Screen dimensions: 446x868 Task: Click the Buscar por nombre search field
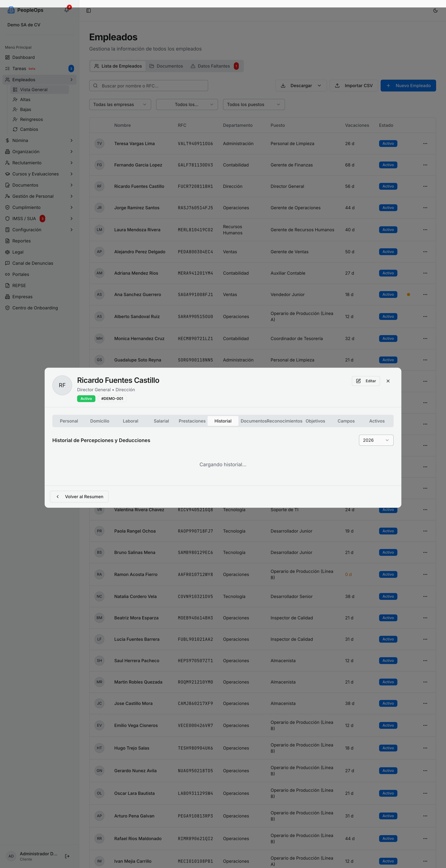tap(149, 86)
